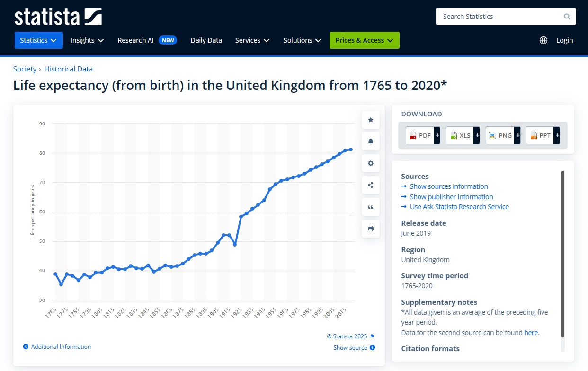
Task: Click the search magnifier icon
Action: coord(567,17)
